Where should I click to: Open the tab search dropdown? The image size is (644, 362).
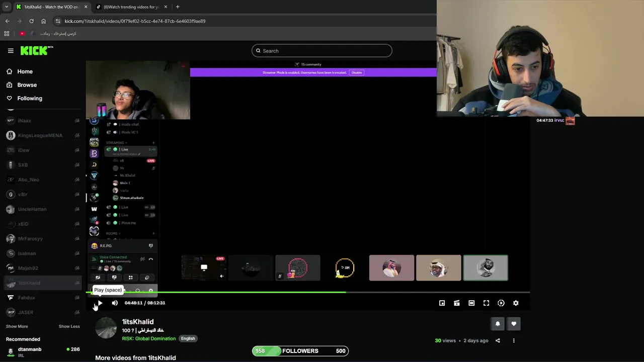pos(7,7)
